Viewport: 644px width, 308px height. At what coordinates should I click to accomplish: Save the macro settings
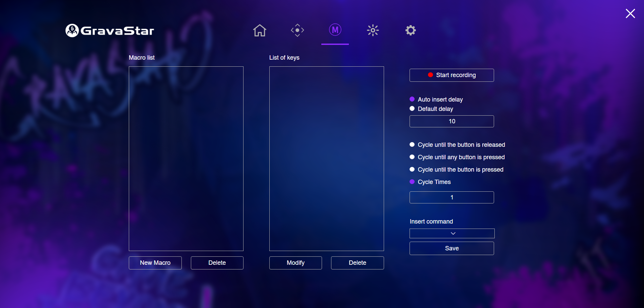click(451, 248)
